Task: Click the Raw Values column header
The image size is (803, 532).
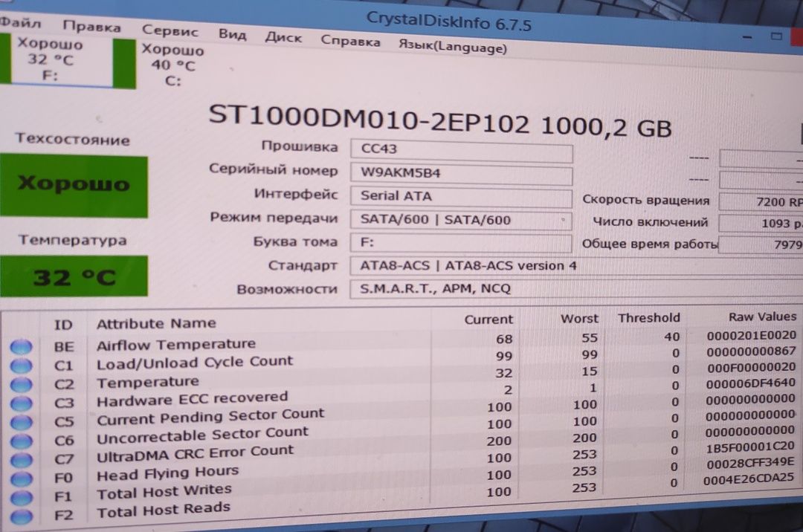Action: [763, 317]
